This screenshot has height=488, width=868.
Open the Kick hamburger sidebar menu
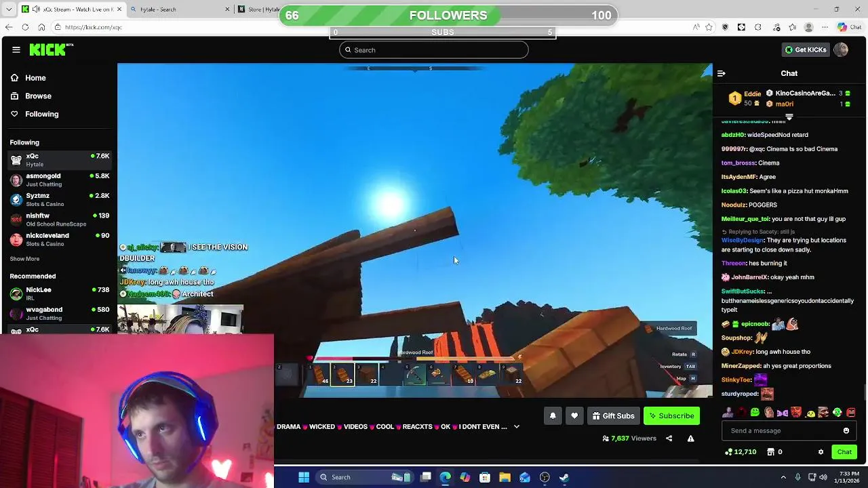coord(16,49)
